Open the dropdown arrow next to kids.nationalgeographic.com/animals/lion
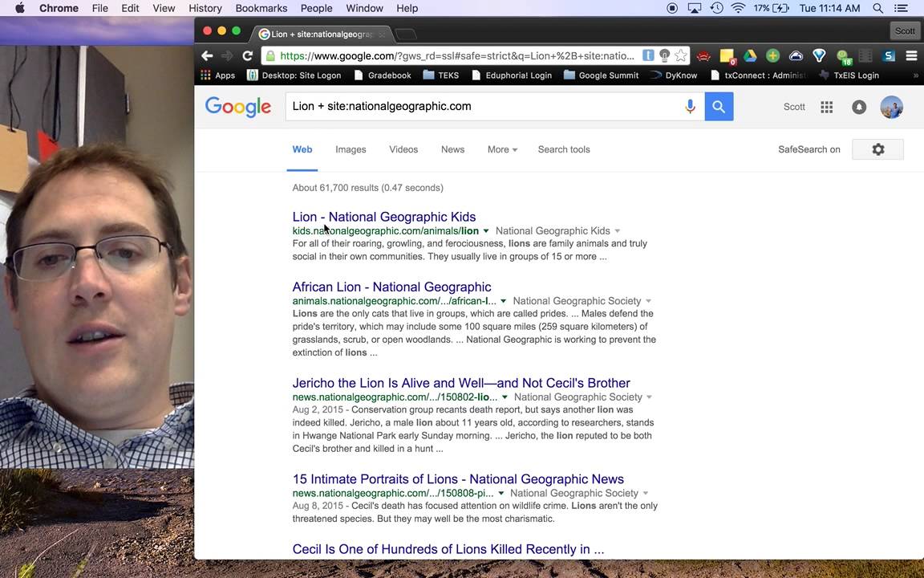This screenshot has width=924, height=578. (x=485, y=230)
